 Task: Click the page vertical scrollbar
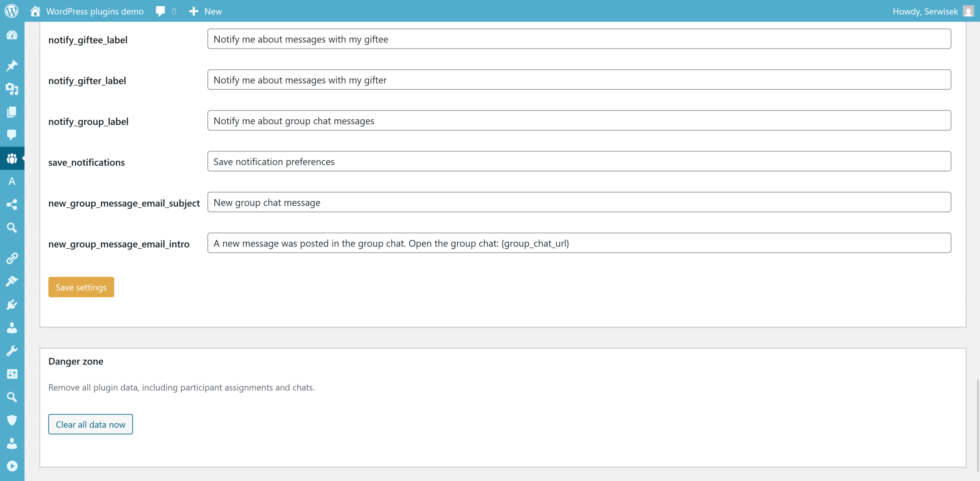(977, 425)
